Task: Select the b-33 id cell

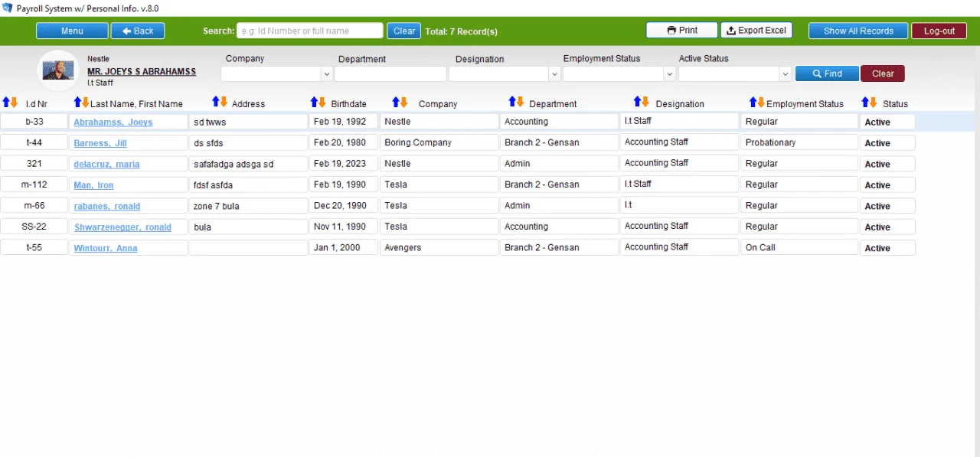Action: coord(34,122)
